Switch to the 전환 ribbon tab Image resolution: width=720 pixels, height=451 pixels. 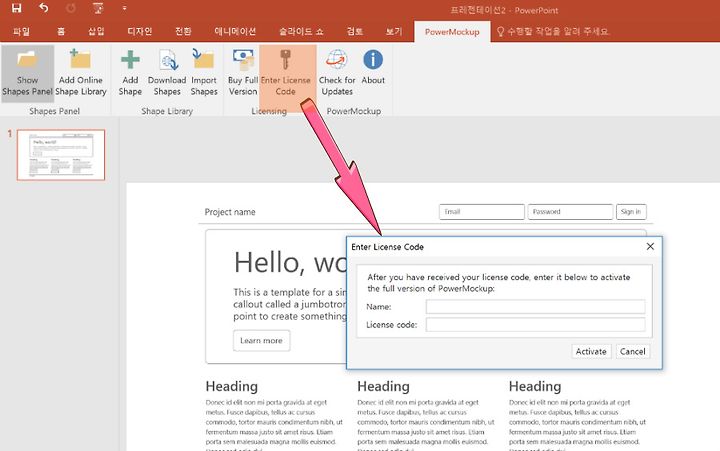coord(183,31)
